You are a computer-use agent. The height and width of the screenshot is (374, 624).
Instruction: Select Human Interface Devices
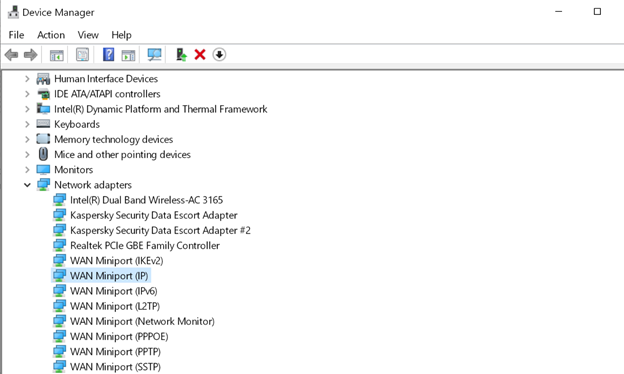coord(106,79)
